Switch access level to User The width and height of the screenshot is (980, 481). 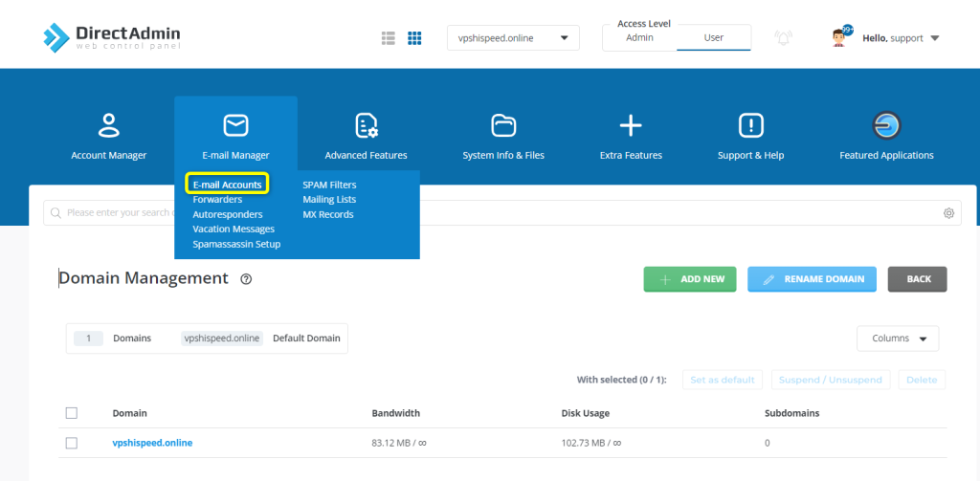[714, 37]
